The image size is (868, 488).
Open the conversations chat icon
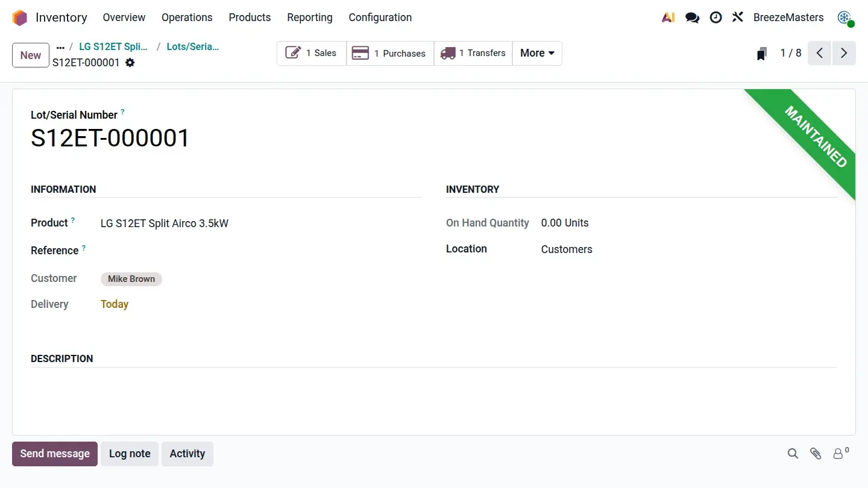pyautogui.click(x=692, y=17)
